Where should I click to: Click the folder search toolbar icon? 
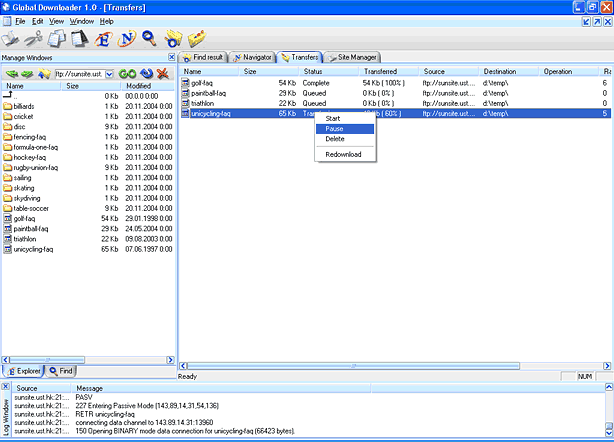pos(173,39)
